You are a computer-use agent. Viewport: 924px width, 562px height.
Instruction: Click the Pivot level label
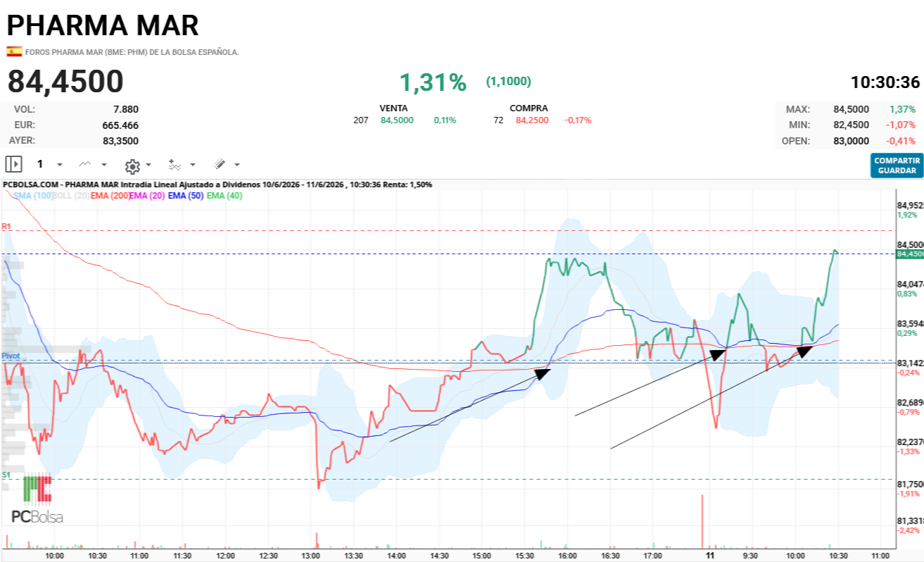point(11,356)
